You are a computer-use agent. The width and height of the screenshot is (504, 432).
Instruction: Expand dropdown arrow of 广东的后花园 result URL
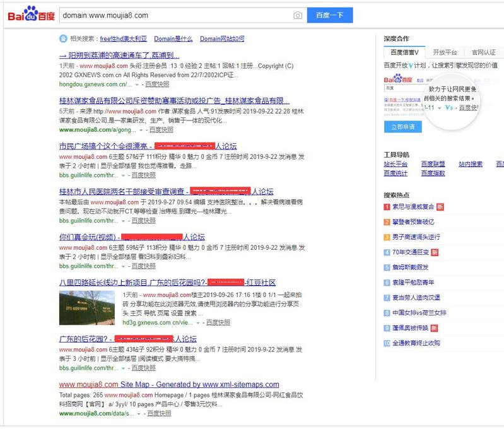pyautogui.click(x=123, y=368)
